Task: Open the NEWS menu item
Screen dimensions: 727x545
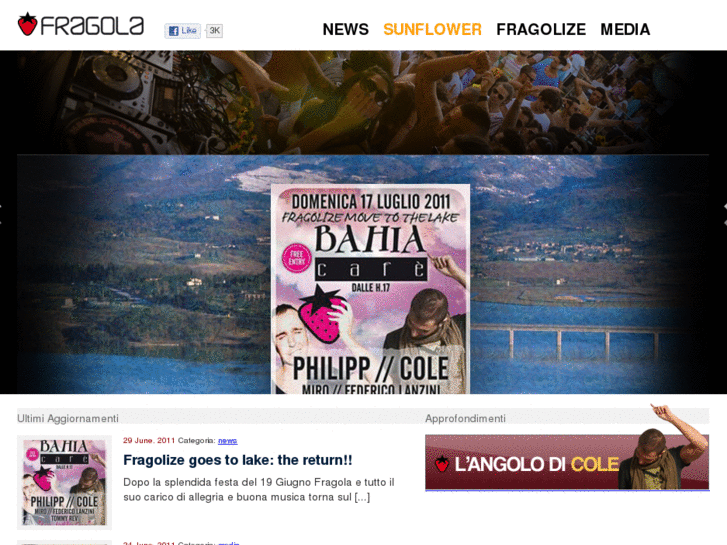Action: click(345, 29)
